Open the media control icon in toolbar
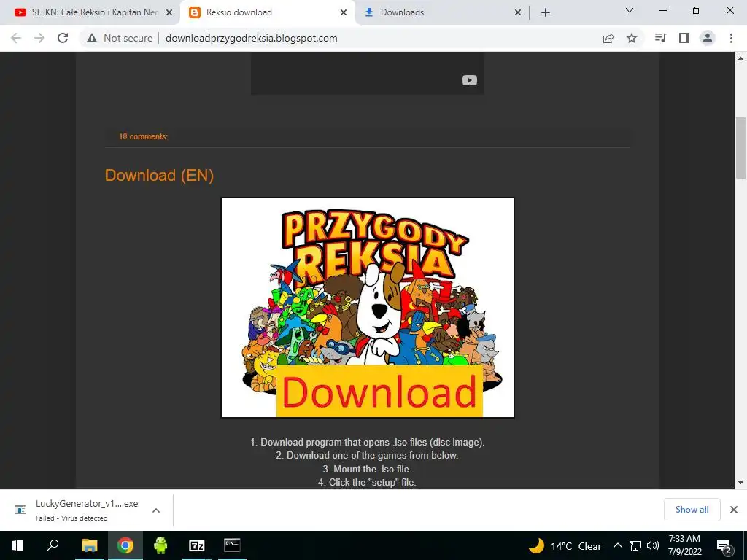This screenshot has width=747, height=560. pyautogui.click(x=660, y=38)
